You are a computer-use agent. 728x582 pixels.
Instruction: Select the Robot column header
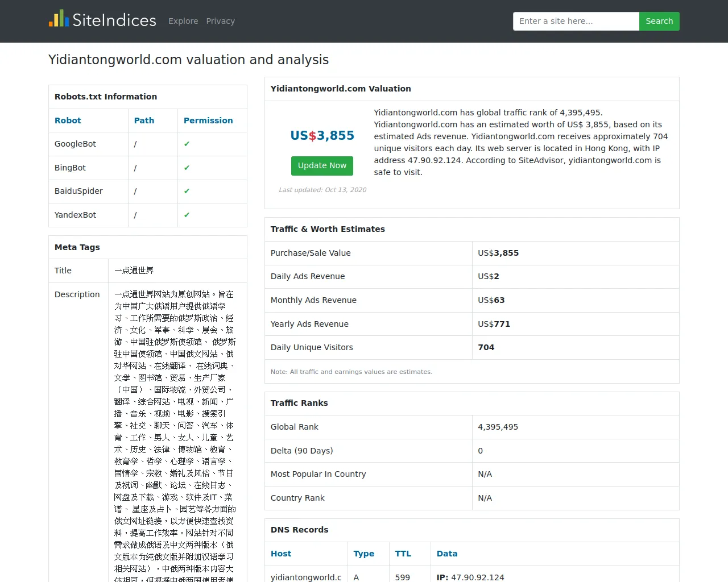tap(68, 120)
